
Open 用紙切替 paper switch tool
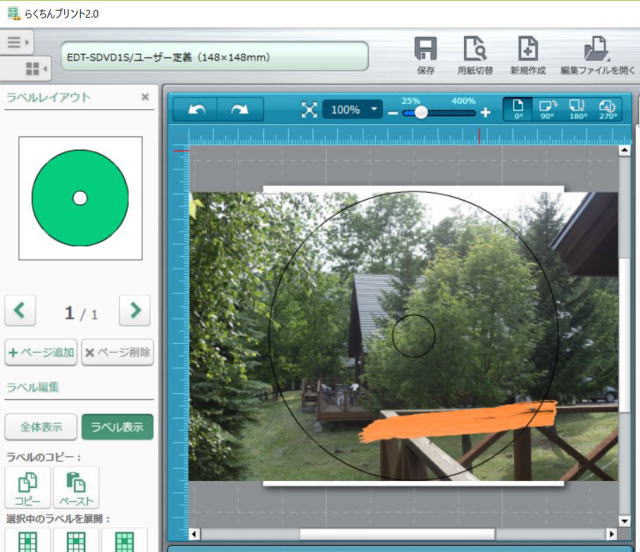474,49
